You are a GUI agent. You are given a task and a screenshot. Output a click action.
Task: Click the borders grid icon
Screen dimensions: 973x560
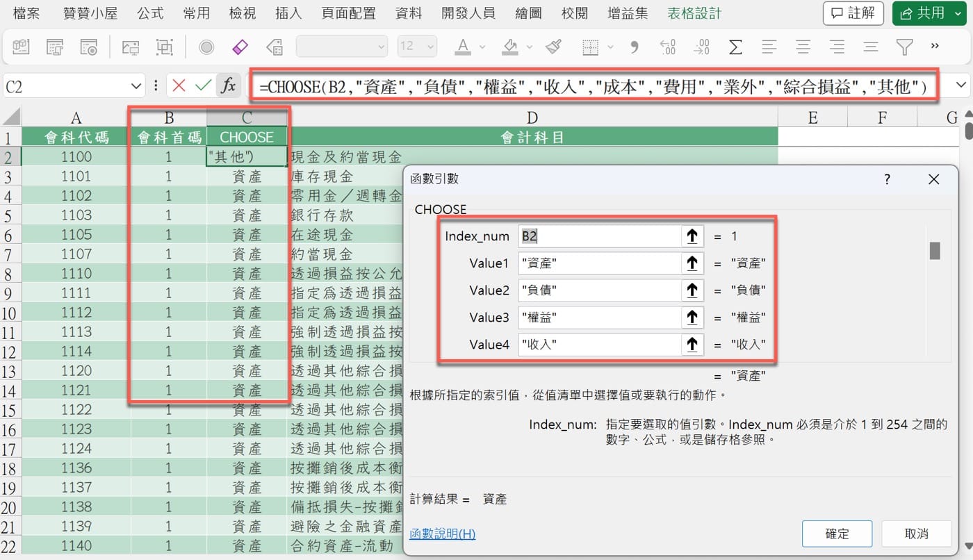(590, 47)
